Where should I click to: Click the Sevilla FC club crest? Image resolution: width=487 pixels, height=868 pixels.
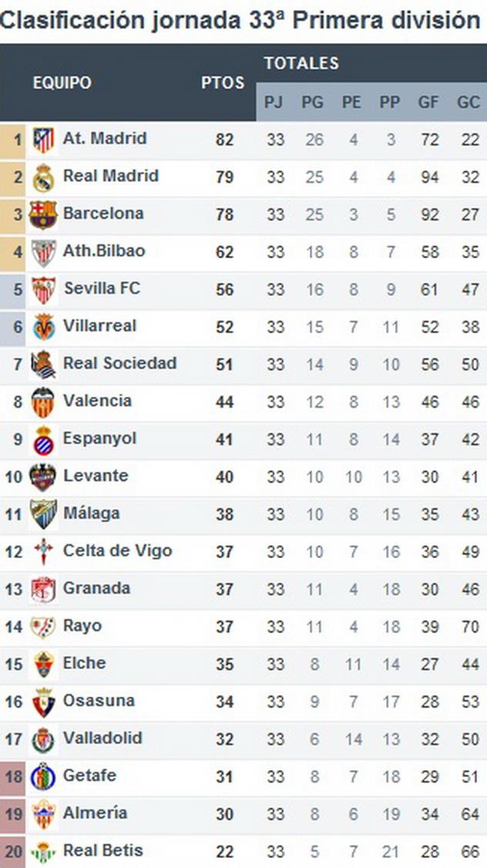[43, 290]
